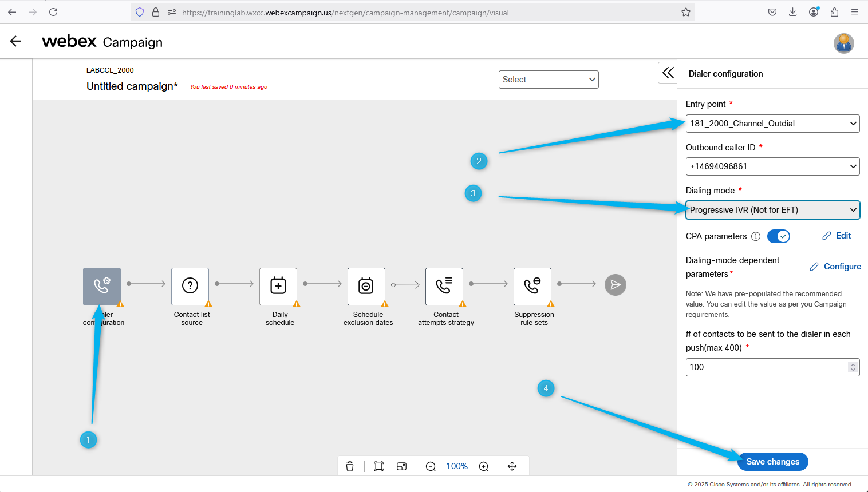Open the Outbound caller ID dropdown
The height and width of the screenshot is (492, 868).
tap(772, 166)
